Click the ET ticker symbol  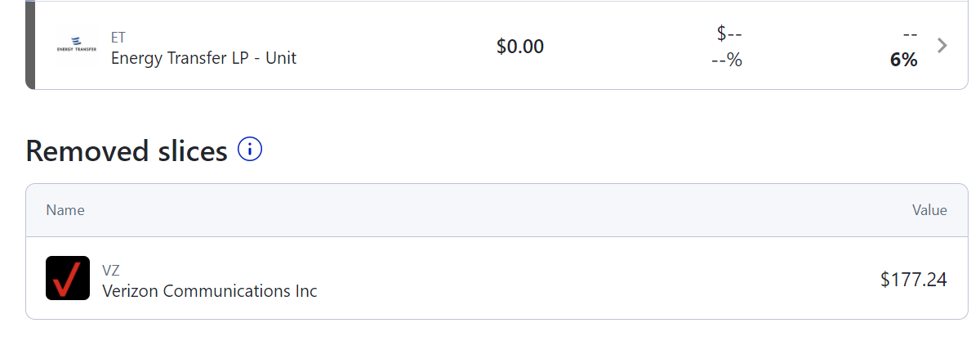(x=118, y=38)
